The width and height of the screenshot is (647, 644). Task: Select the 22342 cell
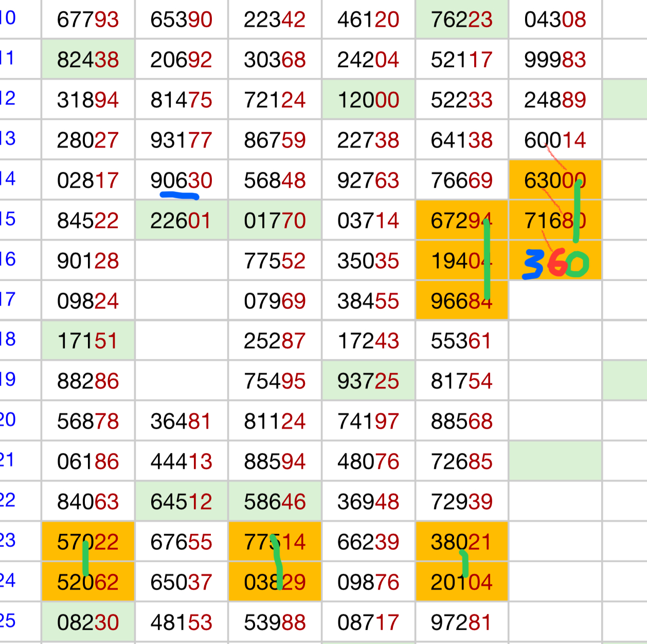coord(275,19)
